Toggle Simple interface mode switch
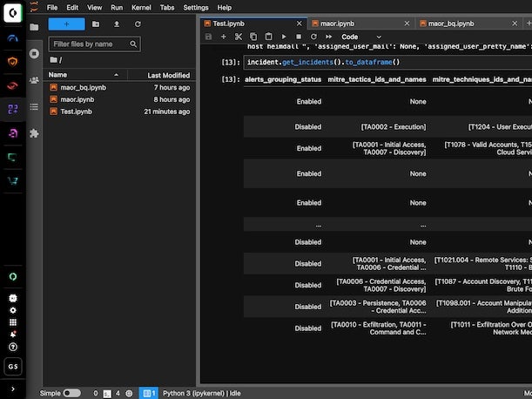532x399 pixels. tap(71, 393)
